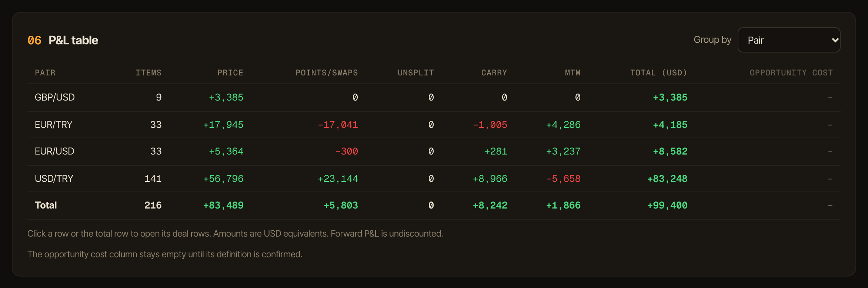
Task: Open the USD/TRY row's deal rows
Action: click(x=434, y=179)
